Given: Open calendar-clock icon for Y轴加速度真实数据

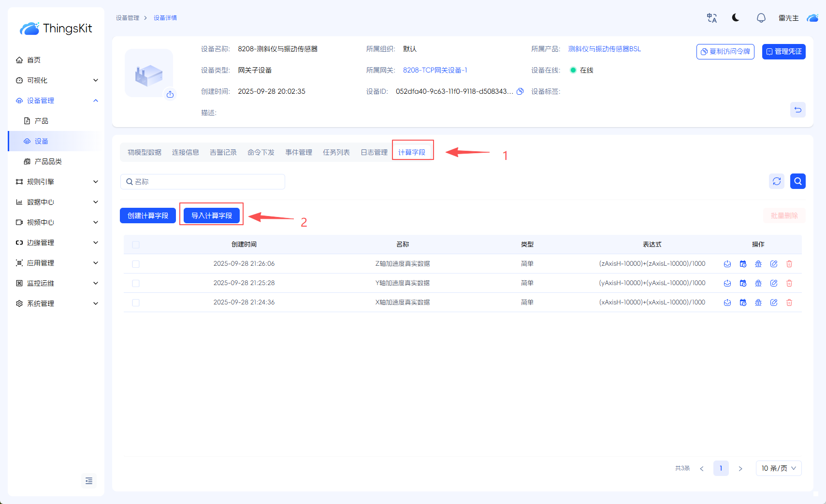Looking at the screenshot, I should pyautogui.click(x=743, y=283).
